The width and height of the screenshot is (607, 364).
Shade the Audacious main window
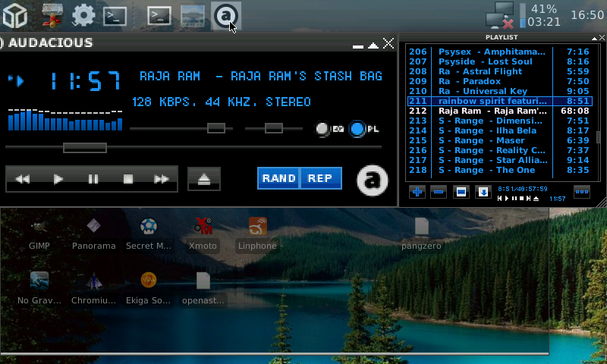tap(373, 45)
